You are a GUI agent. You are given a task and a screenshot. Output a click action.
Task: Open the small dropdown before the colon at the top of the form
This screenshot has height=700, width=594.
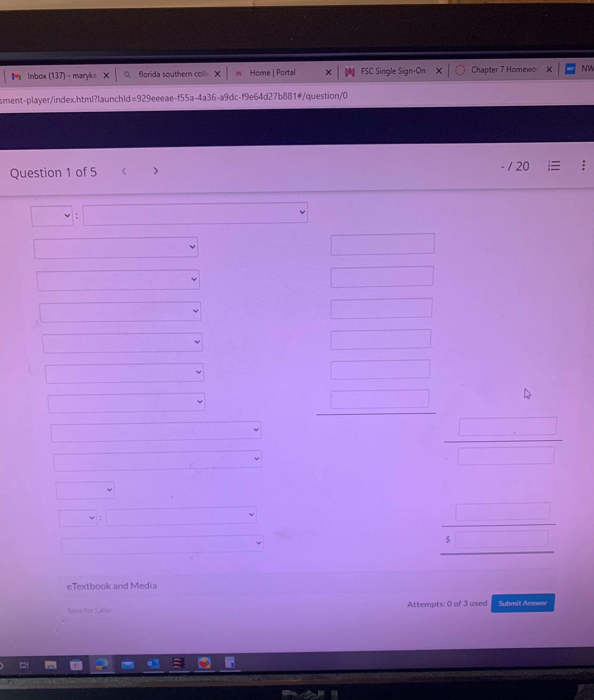click(x=52, y=216)
